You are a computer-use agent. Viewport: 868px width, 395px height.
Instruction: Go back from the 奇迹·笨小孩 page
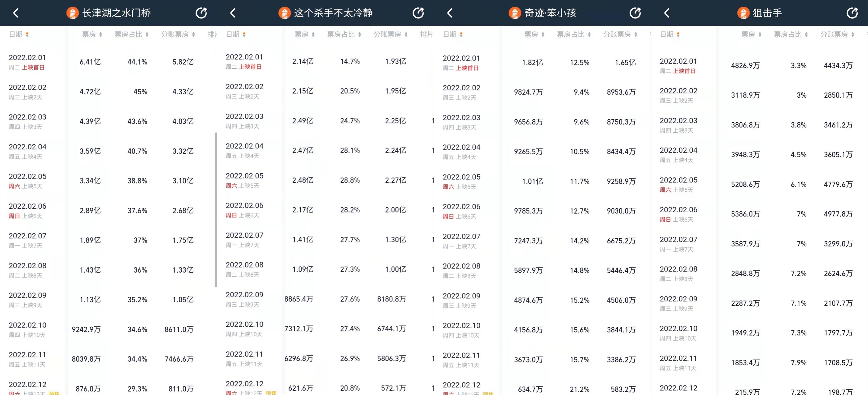450,13
